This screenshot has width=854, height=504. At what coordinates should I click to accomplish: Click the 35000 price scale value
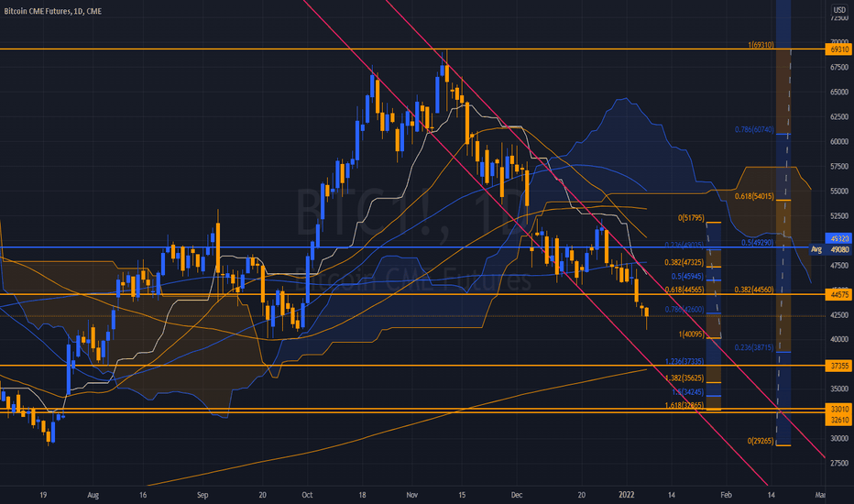tap(838, 389)
